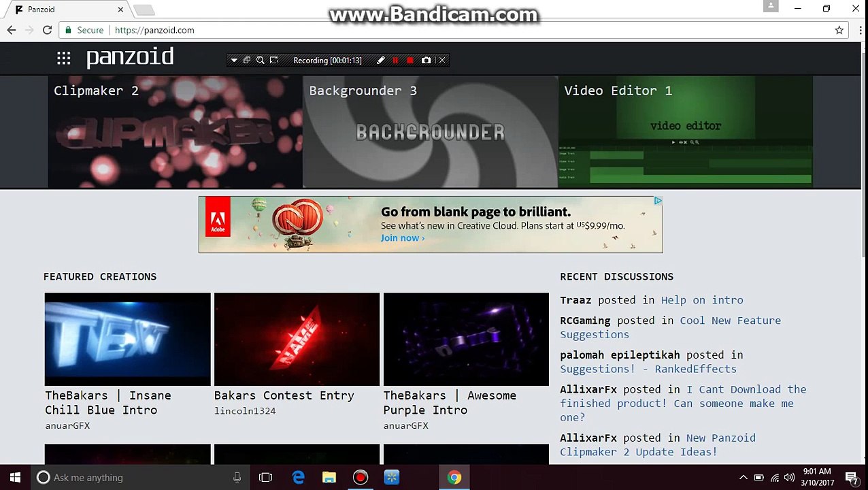
Task: Open Suggestions! - RankedEffects discussion
Action: click(648, 369)
